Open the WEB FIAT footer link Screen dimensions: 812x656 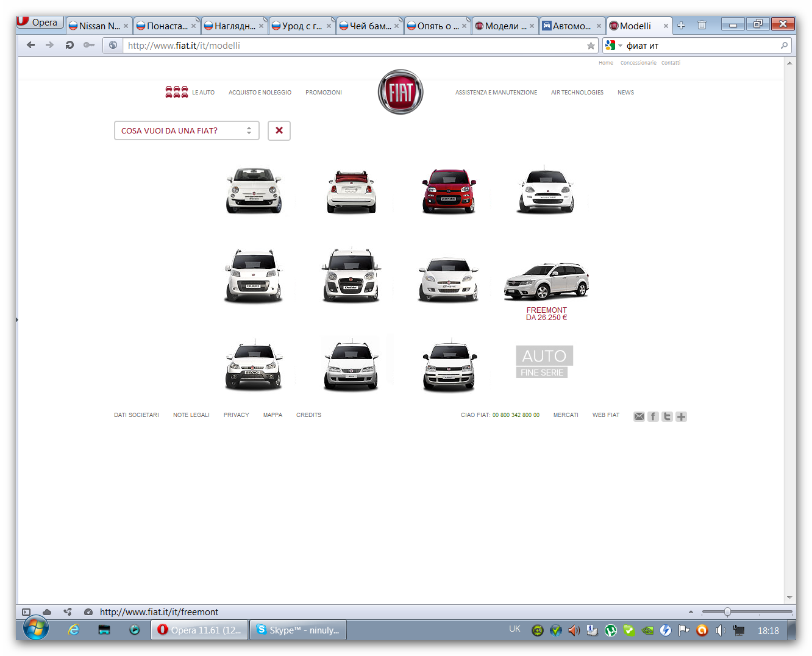point(606,415)
